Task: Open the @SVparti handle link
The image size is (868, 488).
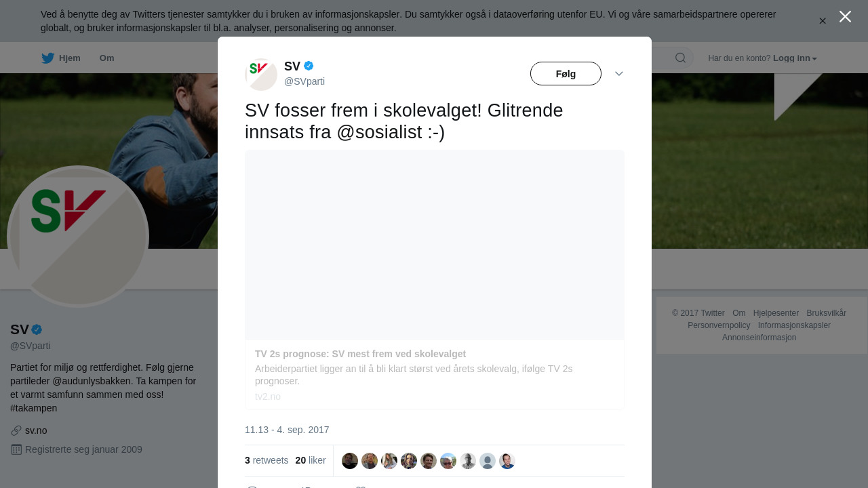Action: 304,81
